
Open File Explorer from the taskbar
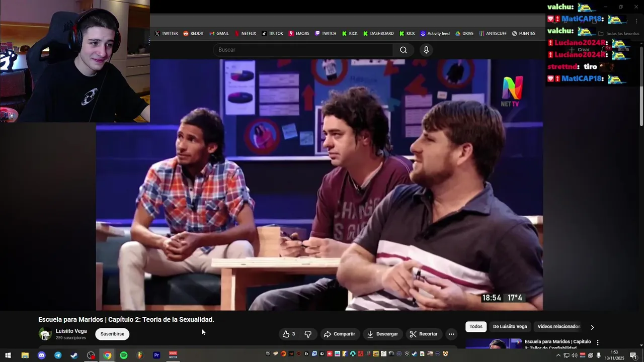[25, 355]
